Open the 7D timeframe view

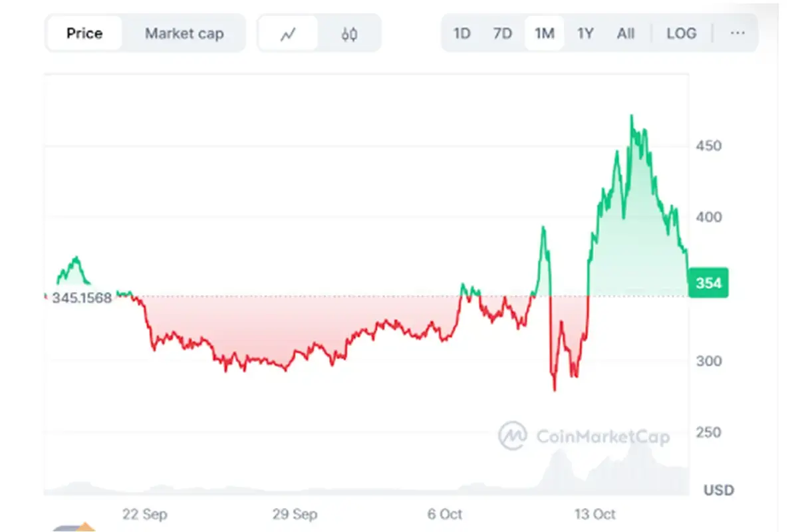(503, 33)
